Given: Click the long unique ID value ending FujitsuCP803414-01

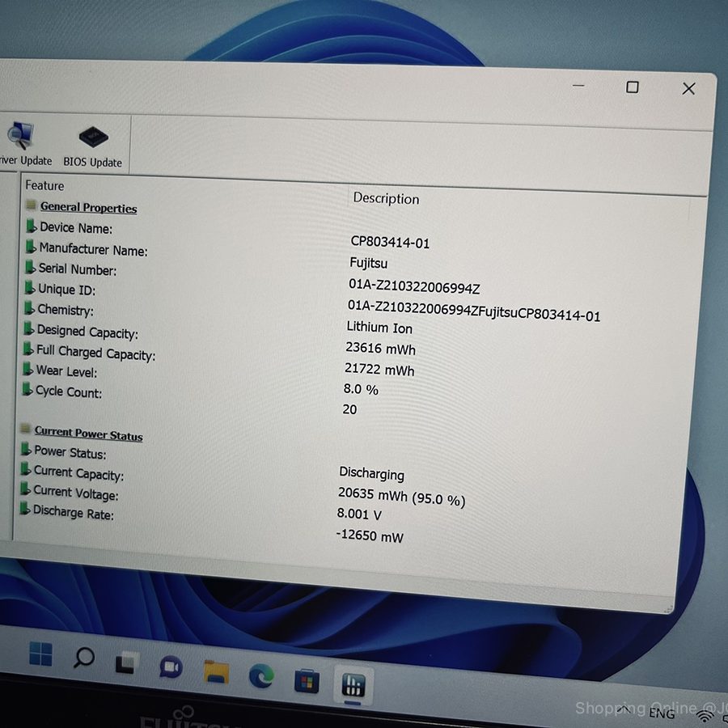Looking at the screenshot, I should click(474, 311).
